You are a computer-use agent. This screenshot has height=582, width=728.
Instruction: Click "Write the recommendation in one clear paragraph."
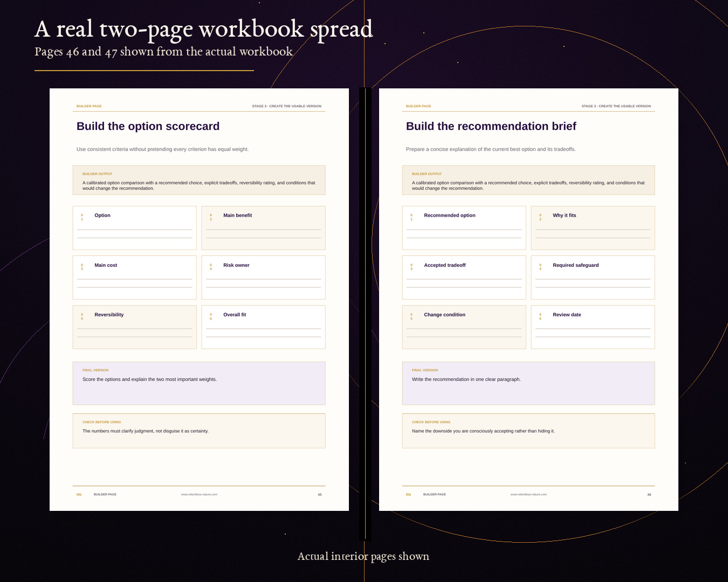coord(466,379)
